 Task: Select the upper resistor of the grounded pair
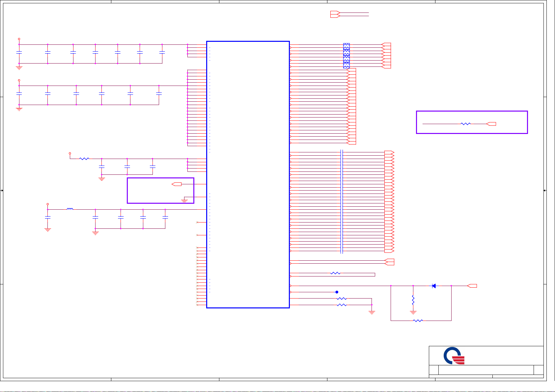pos(342,299)
